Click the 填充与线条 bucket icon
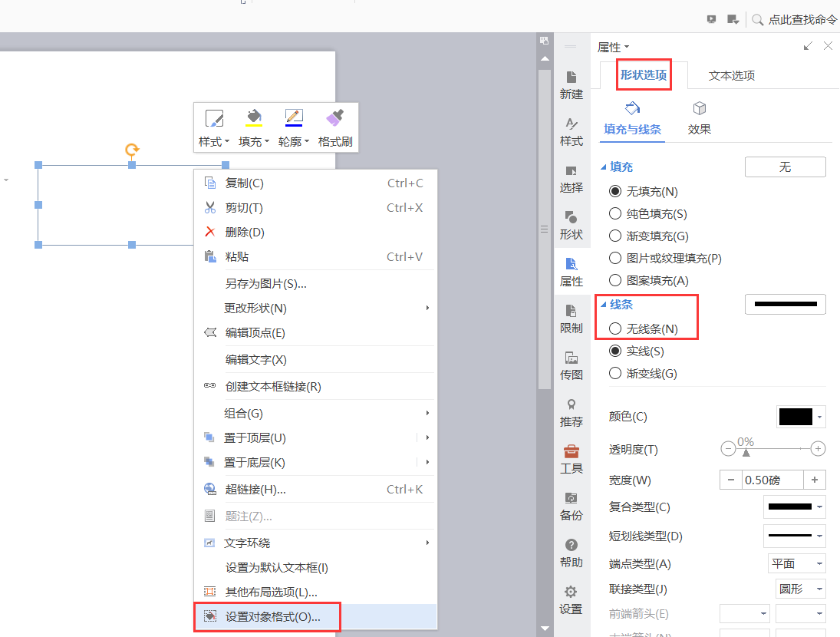 click(632, 108)
